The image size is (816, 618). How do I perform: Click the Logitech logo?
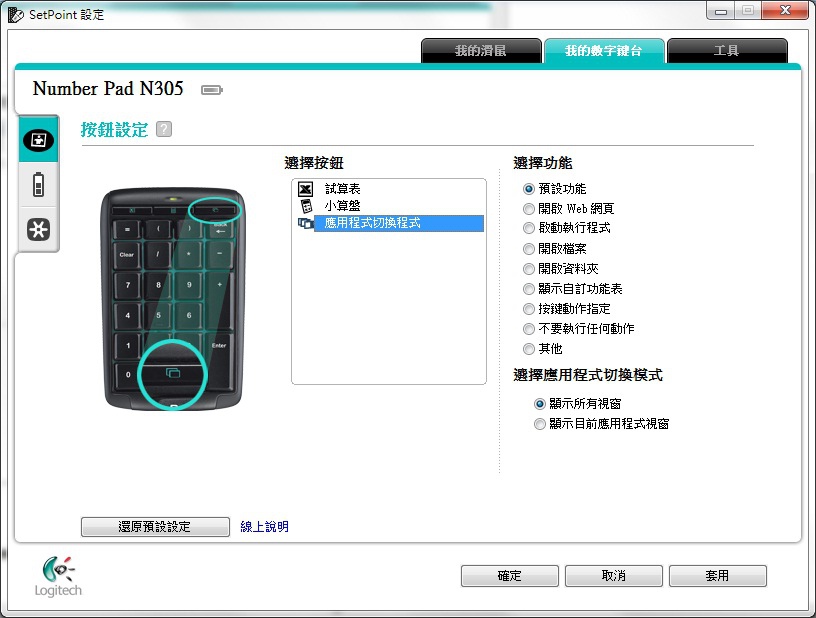pyautogui.click(x=58, y=576)
